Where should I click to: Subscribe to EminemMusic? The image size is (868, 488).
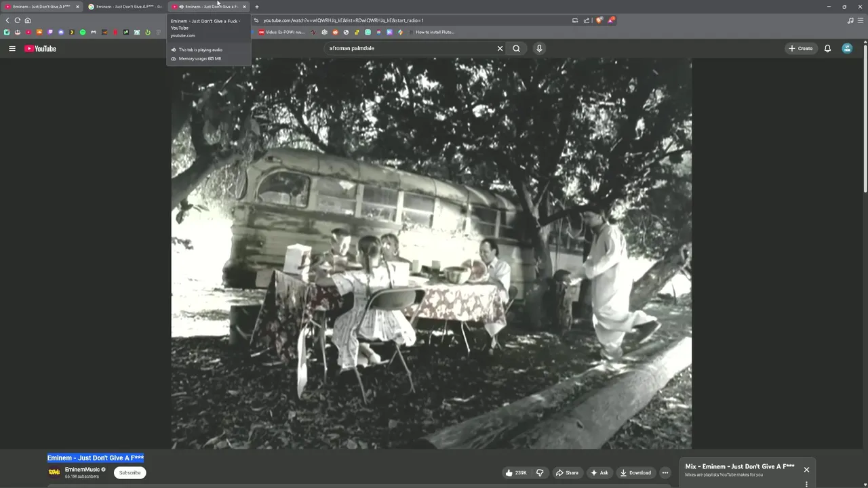130,472
